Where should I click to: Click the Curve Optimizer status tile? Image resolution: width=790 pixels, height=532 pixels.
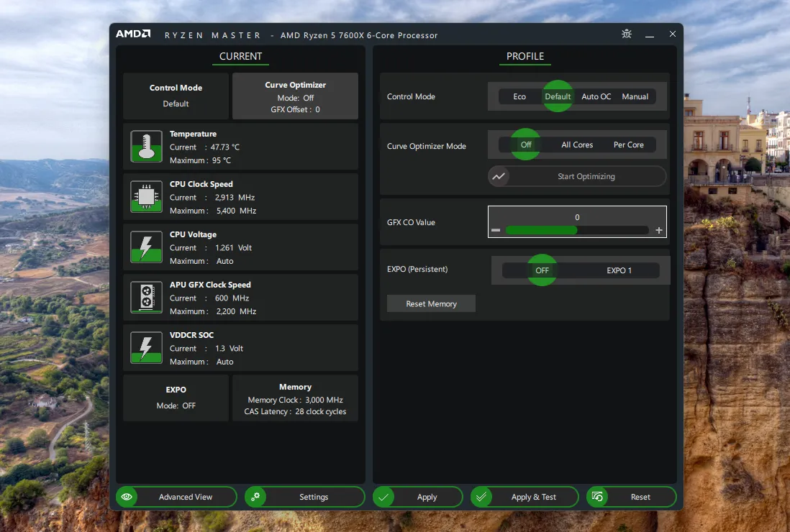point(295,96)
